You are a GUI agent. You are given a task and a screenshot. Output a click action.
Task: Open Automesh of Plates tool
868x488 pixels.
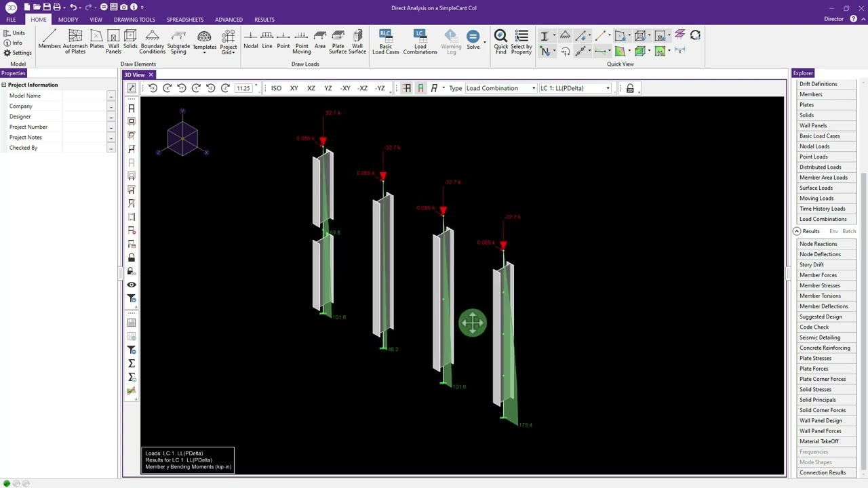click(x=75, y=41)
